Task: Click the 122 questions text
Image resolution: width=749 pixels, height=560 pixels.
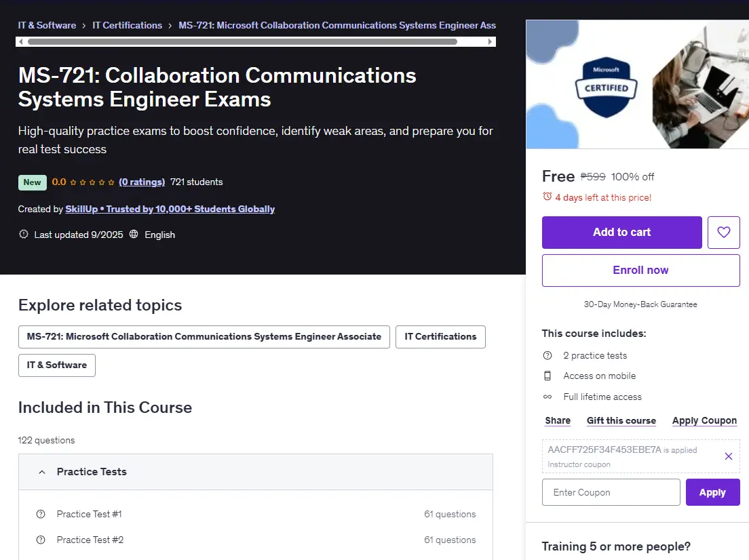Action: coord(46,440)
